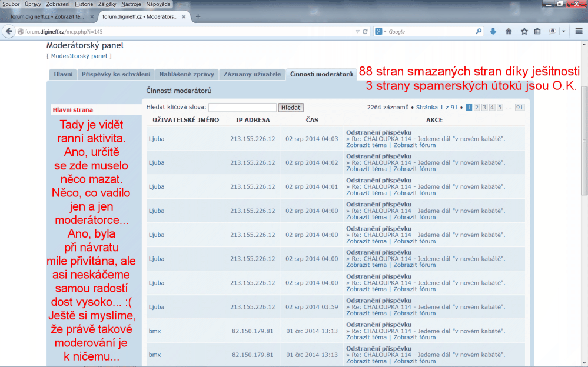This screenshot has width=588, height=367.
Task: Focus the Hledat klíčová slova input field
Action: 242,108
